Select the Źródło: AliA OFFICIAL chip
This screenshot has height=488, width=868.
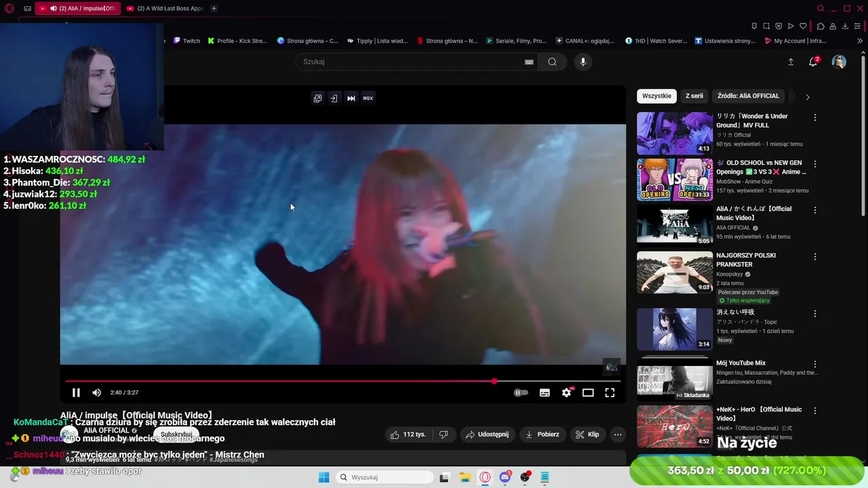[x=749, y=96]
